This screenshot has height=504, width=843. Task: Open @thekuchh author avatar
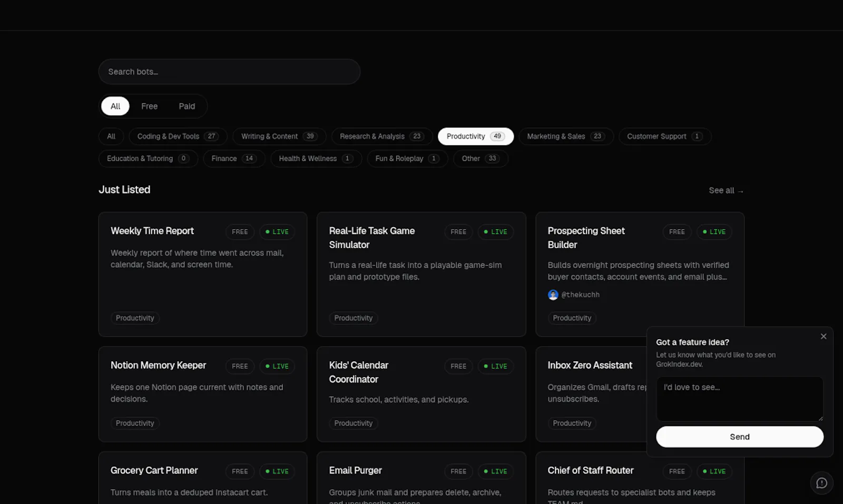[x=553, y=295]
